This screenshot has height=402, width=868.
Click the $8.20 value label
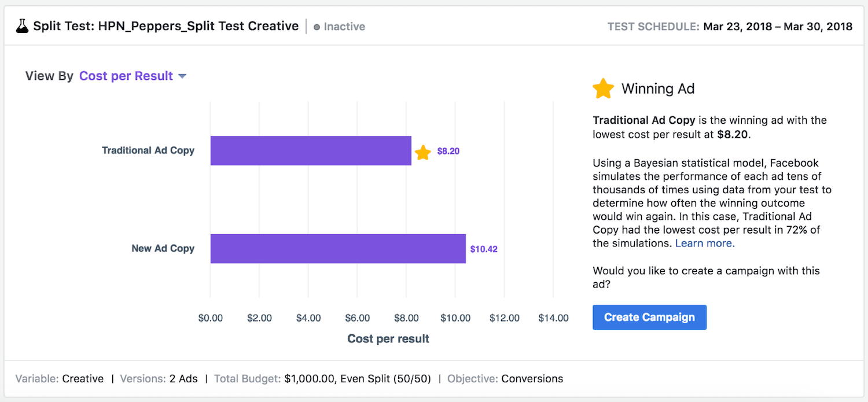447,151
